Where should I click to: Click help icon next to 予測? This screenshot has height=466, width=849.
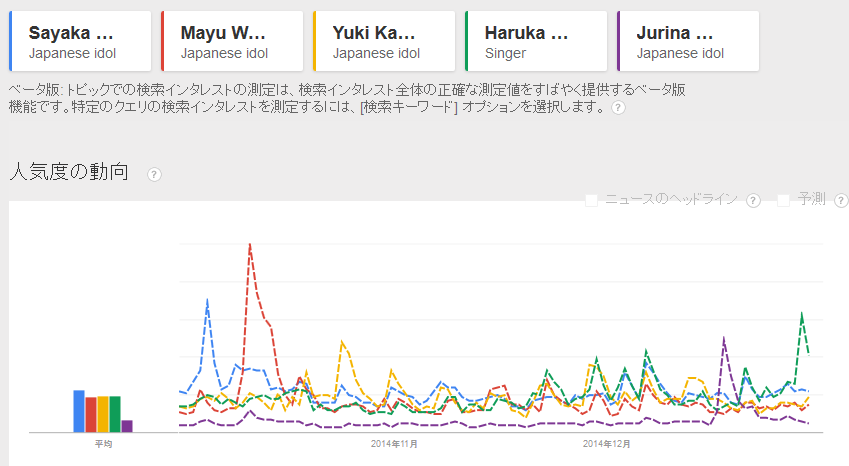[x=837, y=200]
